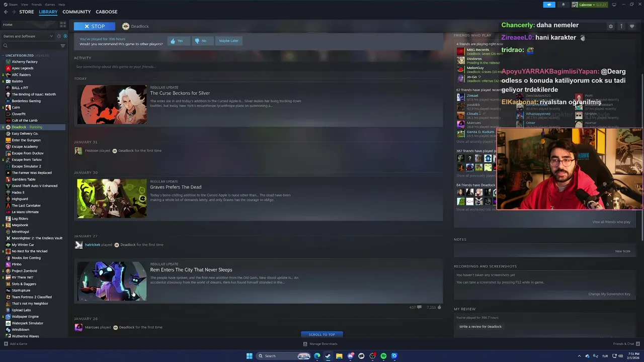Open Manage Downloads

coord(320,344)
